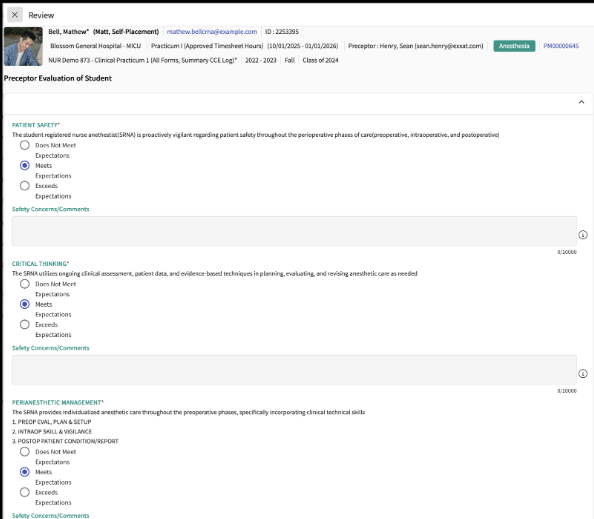The height and width of the screenshot is (519, 594).
Task: Open the PM00000645 placement link
Action: 561,46
